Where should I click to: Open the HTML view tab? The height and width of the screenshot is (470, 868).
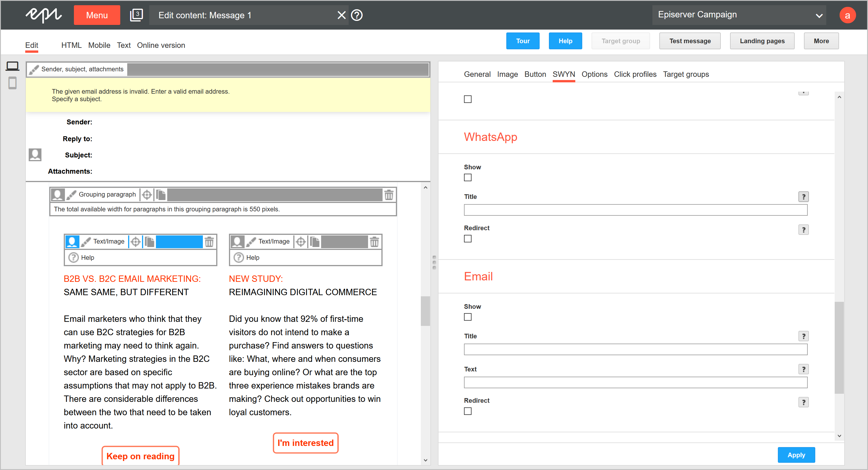[x=71, y=45]
